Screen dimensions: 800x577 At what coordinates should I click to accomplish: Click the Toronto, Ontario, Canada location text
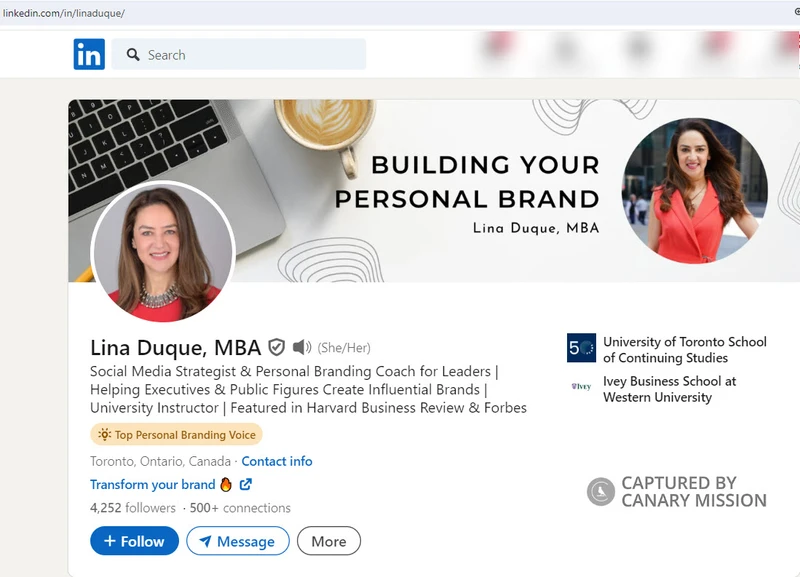tap(160, 461)
